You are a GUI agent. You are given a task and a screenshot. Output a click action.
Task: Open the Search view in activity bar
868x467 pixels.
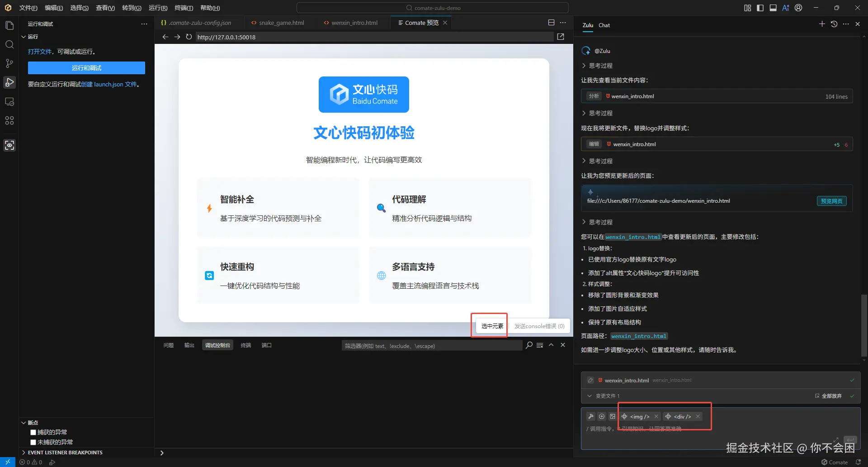[9, 44]
